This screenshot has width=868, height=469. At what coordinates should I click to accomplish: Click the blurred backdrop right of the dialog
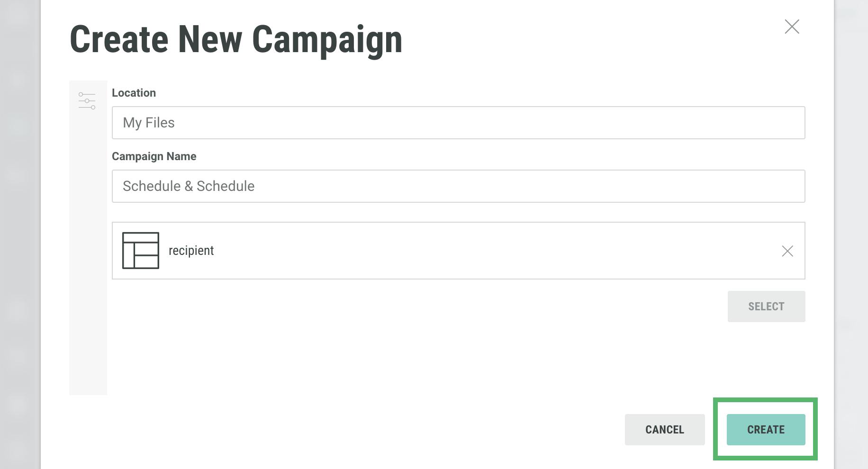[851, 237]
